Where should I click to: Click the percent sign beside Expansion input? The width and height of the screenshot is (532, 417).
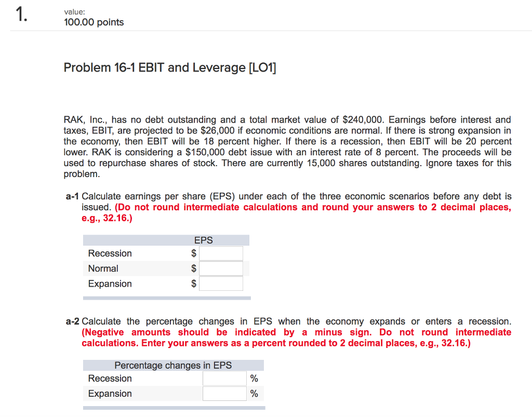[x=254, y=393]
